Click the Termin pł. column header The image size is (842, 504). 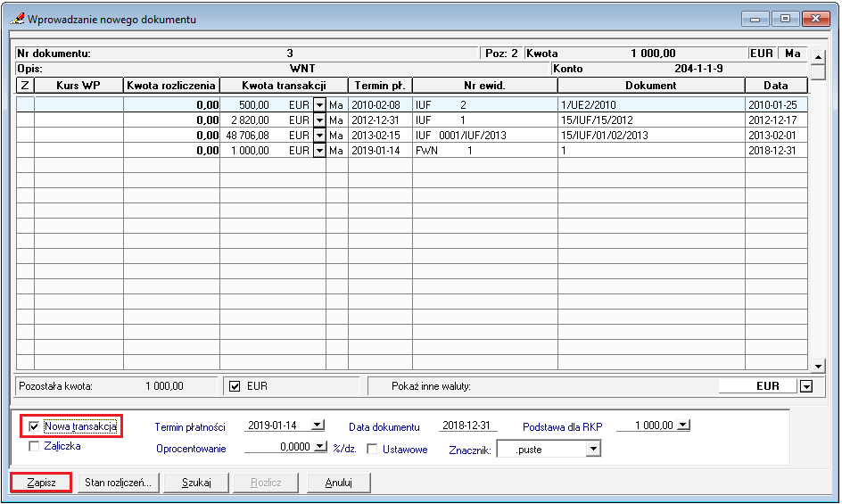click(x=380, y=85)
